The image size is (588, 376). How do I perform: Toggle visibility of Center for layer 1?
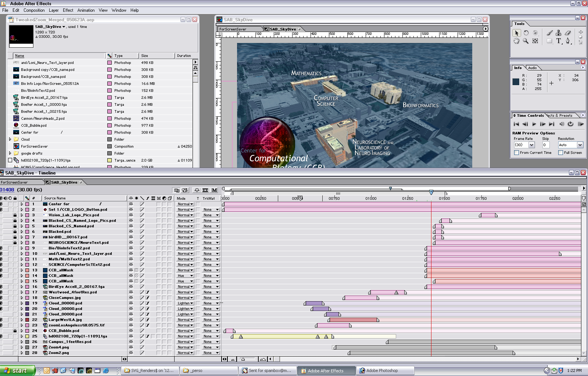(x=1, y=204)
